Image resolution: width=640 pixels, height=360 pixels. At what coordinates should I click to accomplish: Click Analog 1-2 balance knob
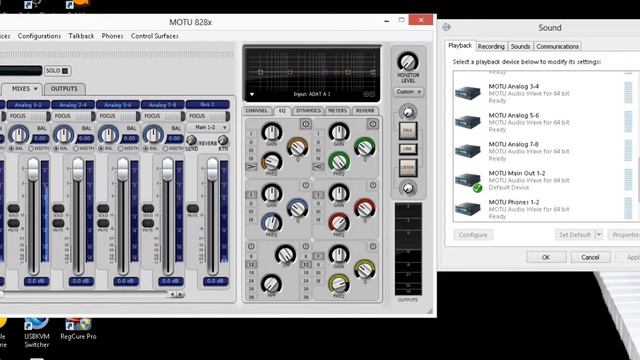click(x=19, y=135)
